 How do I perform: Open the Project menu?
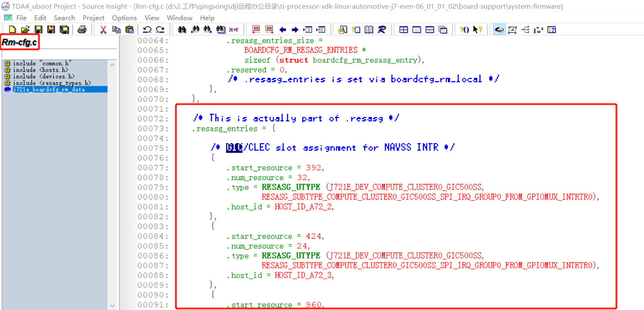tap(93, 18)
